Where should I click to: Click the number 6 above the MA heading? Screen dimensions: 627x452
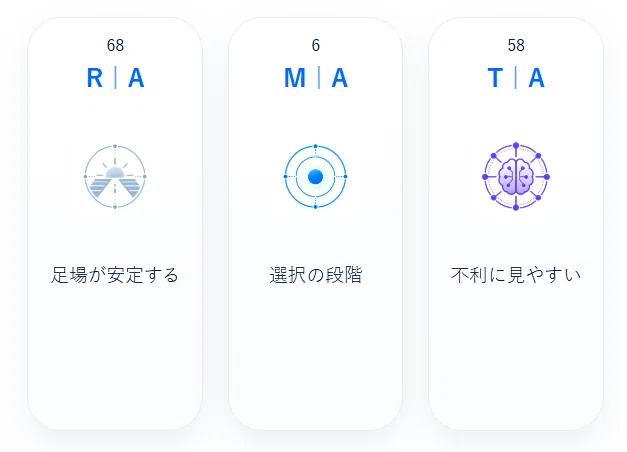click(316, 45)
